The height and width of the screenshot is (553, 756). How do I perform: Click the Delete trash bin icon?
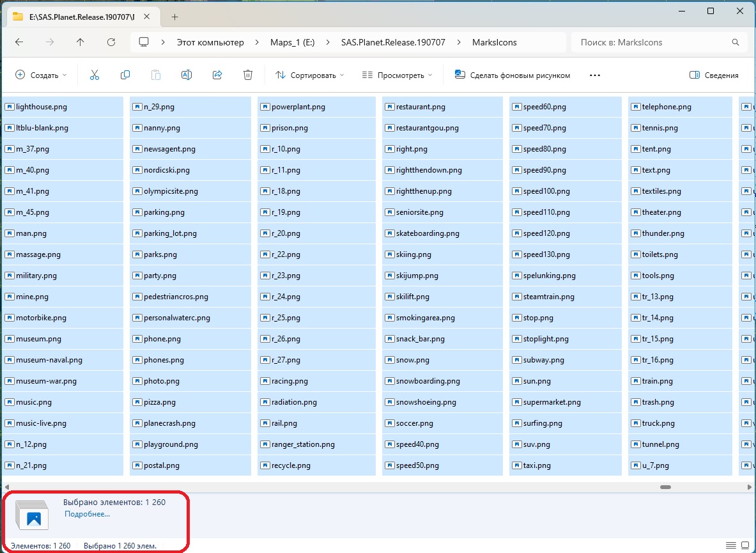(248, 75)
